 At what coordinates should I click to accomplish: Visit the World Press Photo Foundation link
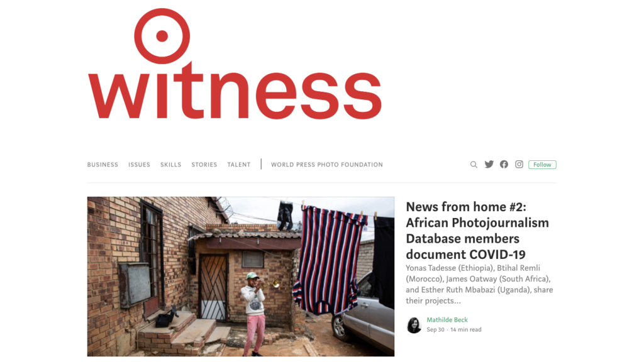pos(327,165)
